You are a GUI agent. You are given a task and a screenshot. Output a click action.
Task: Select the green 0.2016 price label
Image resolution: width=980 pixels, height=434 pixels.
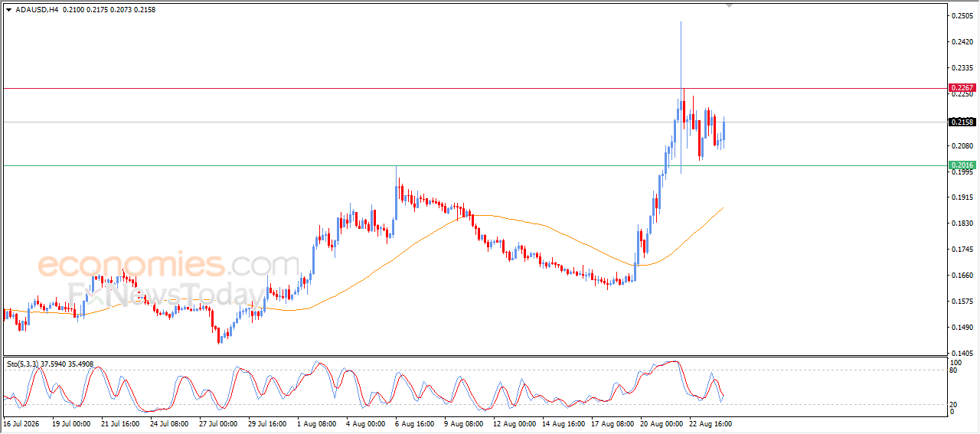[x=962, y=165]
